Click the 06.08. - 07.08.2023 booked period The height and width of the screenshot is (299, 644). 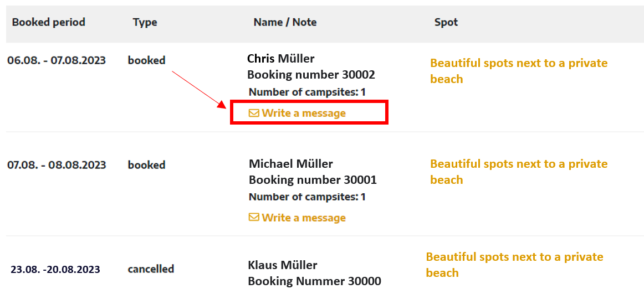pyautogui.click(x=57, y=61)
